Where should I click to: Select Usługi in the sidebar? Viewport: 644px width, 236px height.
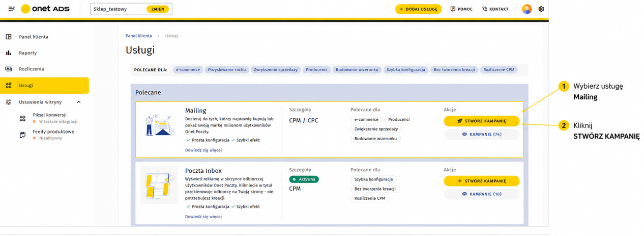coord(45,86)
